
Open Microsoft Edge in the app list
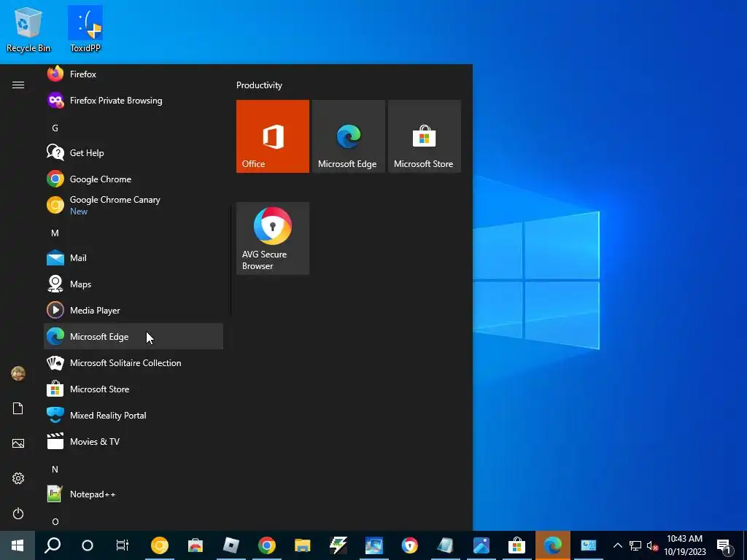(x=133, y=337)
